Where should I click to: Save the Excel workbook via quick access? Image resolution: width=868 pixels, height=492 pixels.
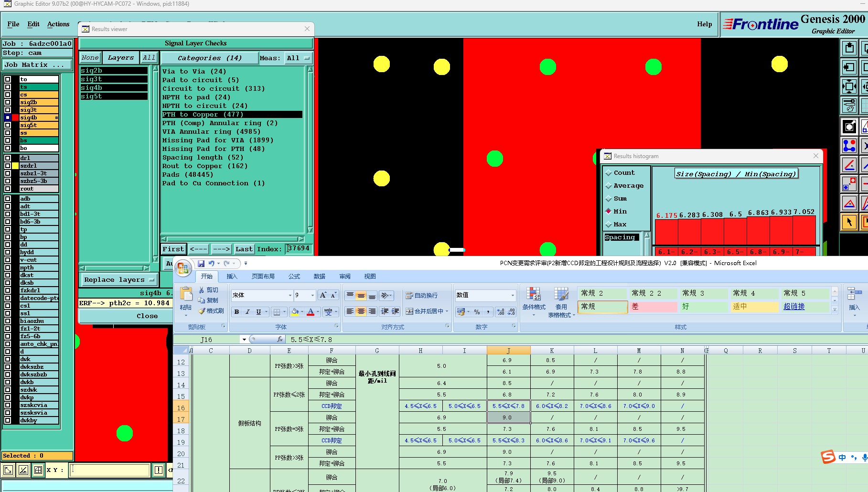point(201,263)
